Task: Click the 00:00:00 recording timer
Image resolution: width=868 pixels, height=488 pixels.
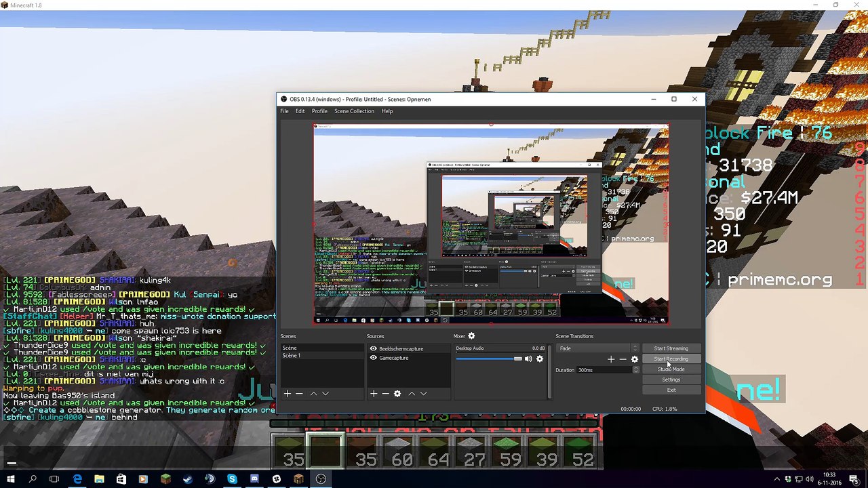Action: click(x=631, y=409)
